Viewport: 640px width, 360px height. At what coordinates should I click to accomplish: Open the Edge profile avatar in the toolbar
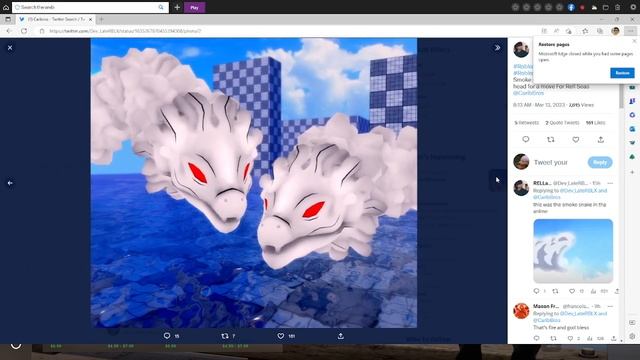616,31
